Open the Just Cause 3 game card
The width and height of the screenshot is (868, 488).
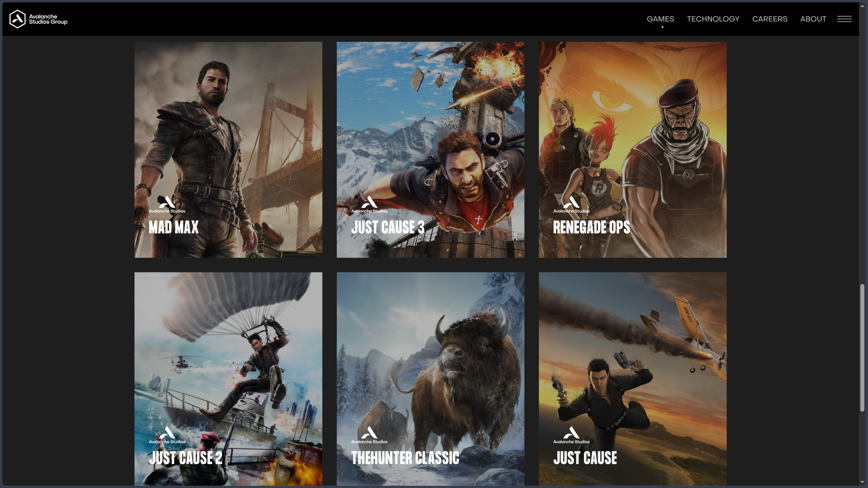(x=430, y=150)
